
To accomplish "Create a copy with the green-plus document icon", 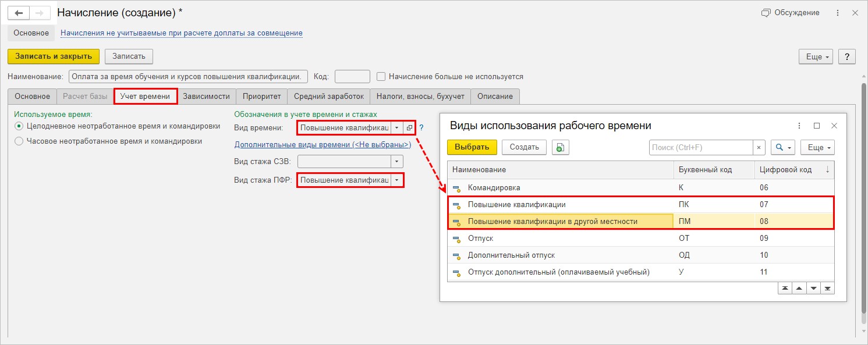I will (560, 147).
